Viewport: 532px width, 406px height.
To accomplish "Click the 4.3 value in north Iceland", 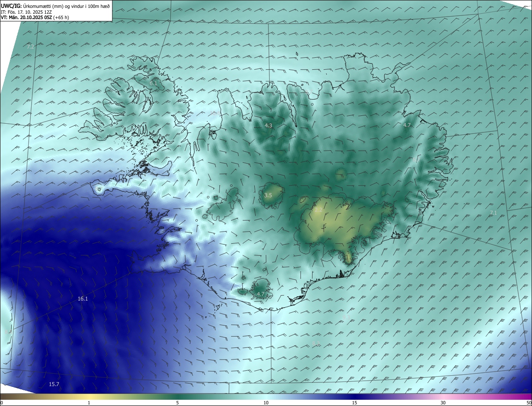I will pyautogui.click(x=268, y=125).
